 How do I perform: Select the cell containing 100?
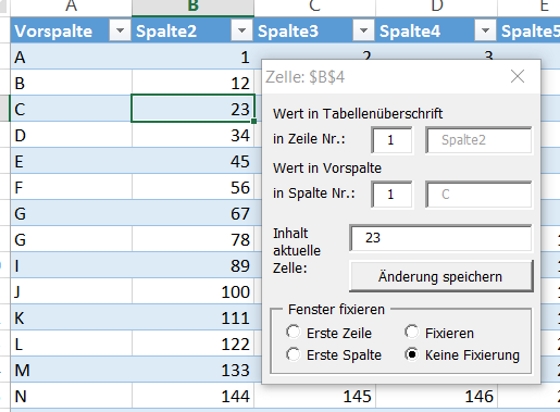193,291
